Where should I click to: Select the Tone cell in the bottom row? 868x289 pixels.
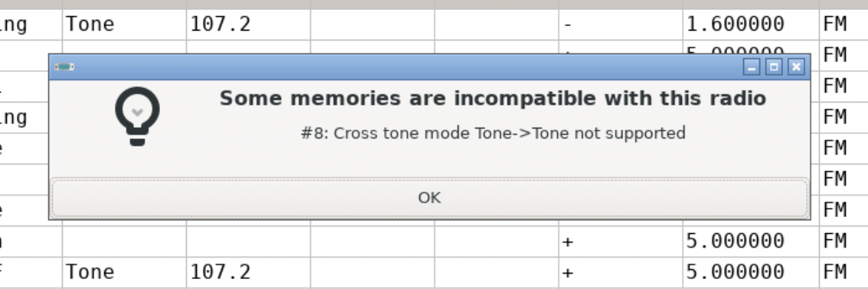124,272
